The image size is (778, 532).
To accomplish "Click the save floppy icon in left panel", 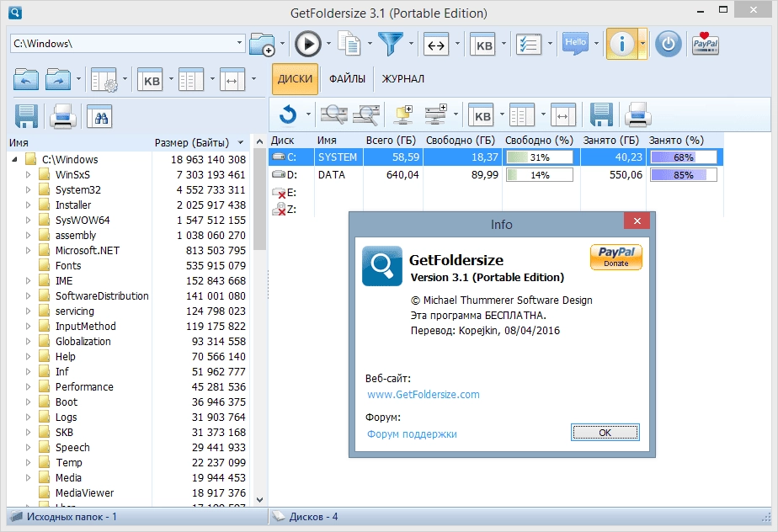I will click(26, 117).
